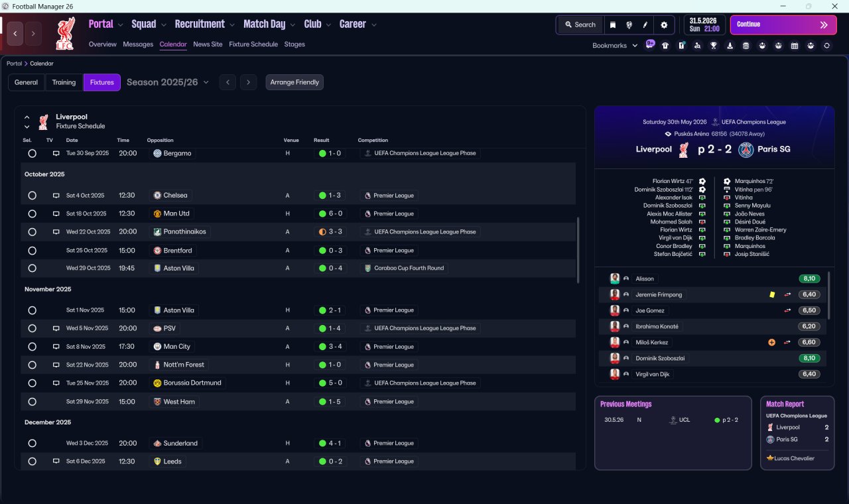849x504 pixels.
Task: Open the coins finances bookmark icon
Action: pyautogui.click(x=746, y=46)
